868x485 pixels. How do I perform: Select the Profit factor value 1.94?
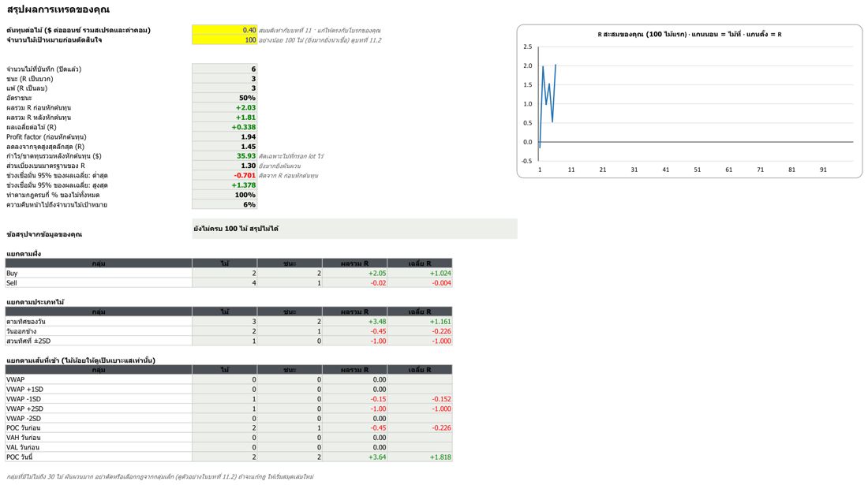pyautogui.click(x=224, y=136)
